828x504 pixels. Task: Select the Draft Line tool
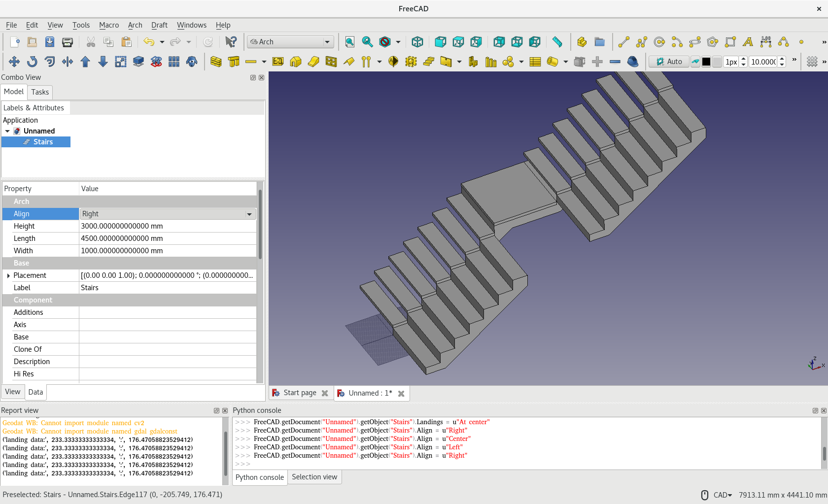(623, 42)
